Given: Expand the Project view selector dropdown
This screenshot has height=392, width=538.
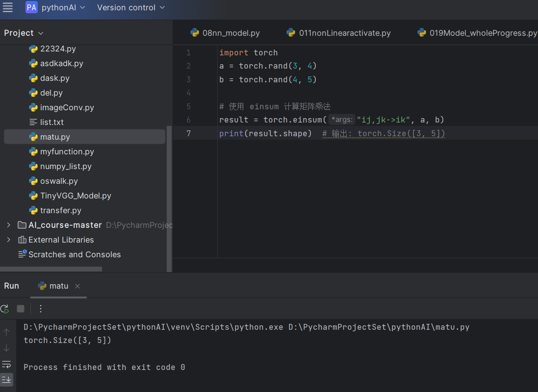Looking at the screenshot, I should (x=24, y=33).
